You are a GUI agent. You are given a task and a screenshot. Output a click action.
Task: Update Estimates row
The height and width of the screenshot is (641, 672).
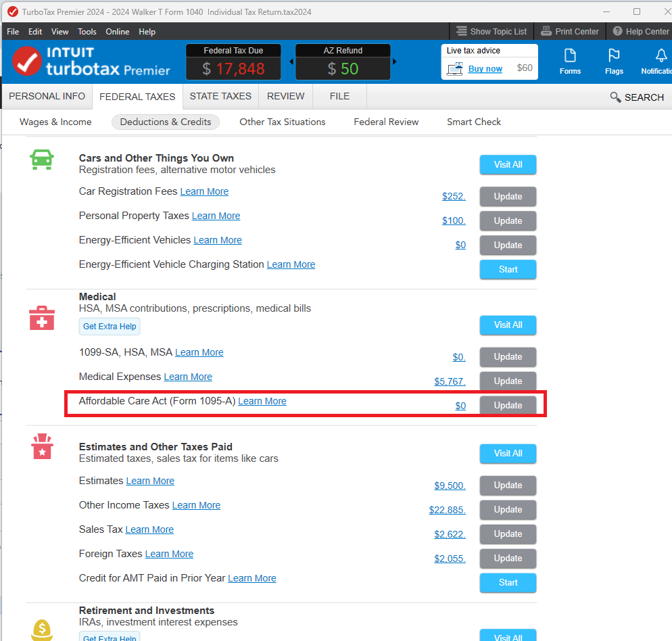coord(508,485)
